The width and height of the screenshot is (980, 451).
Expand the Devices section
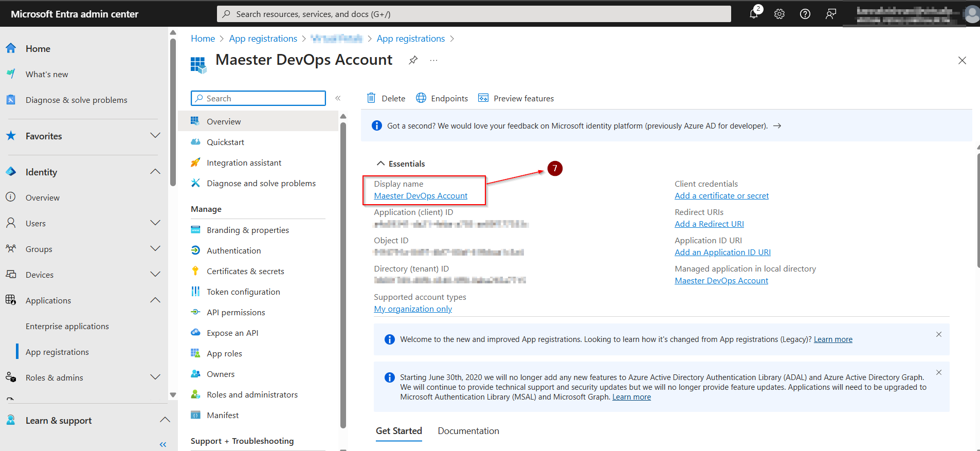click(155, 275)
